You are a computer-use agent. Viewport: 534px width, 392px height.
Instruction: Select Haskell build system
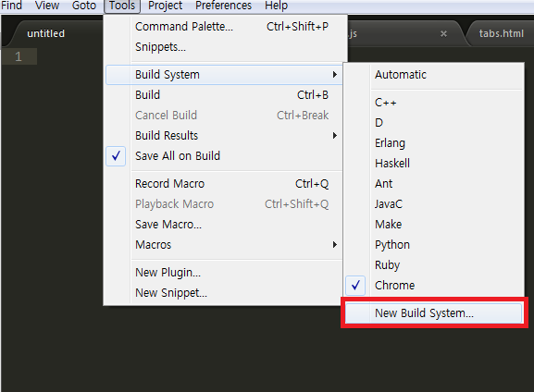(x=433, y=164)
